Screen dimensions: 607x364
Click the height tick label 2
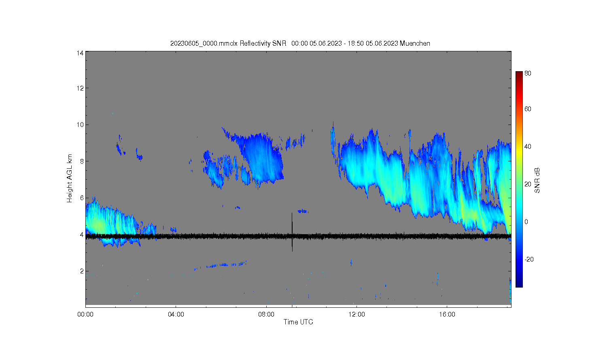point(82,271)
